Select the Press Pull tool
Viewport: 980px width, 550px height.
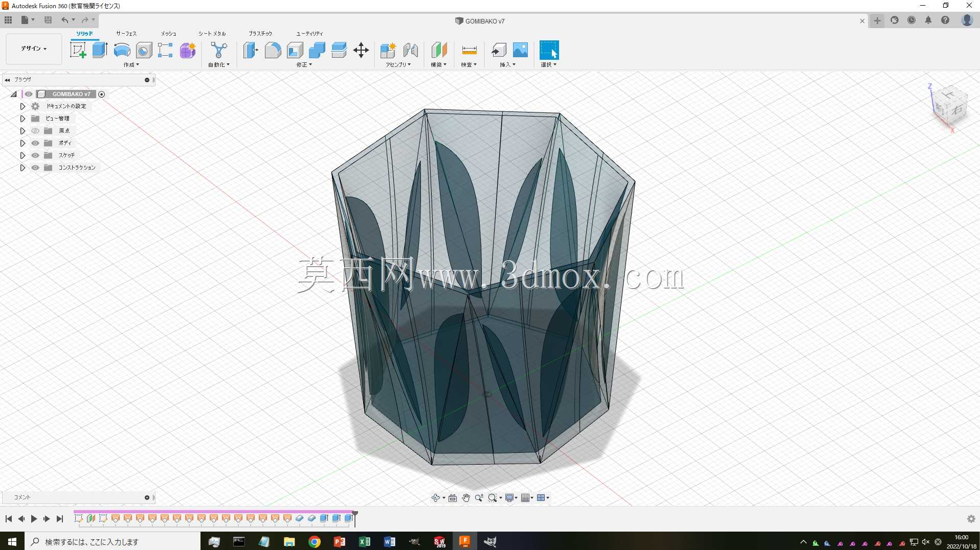pos(251,50)
